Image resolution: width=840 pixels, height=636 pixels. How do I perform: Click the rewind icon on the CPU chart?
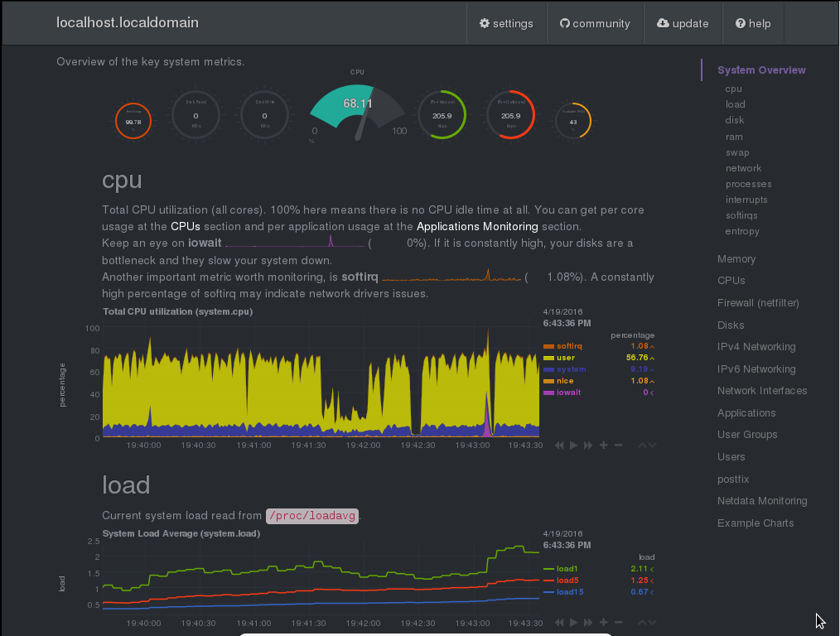pos(559,446)
